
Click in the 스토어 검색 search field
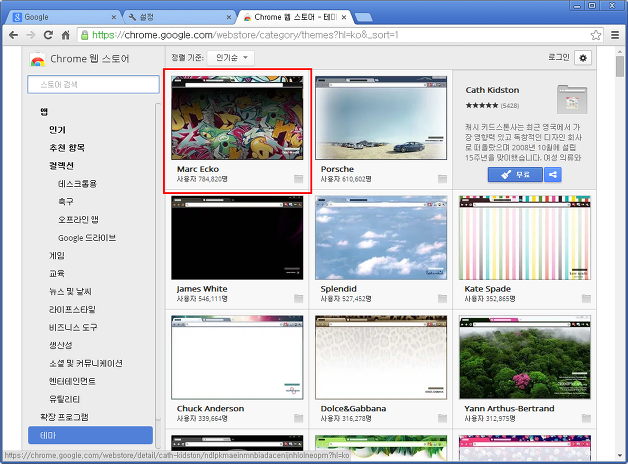click(93, 84)
